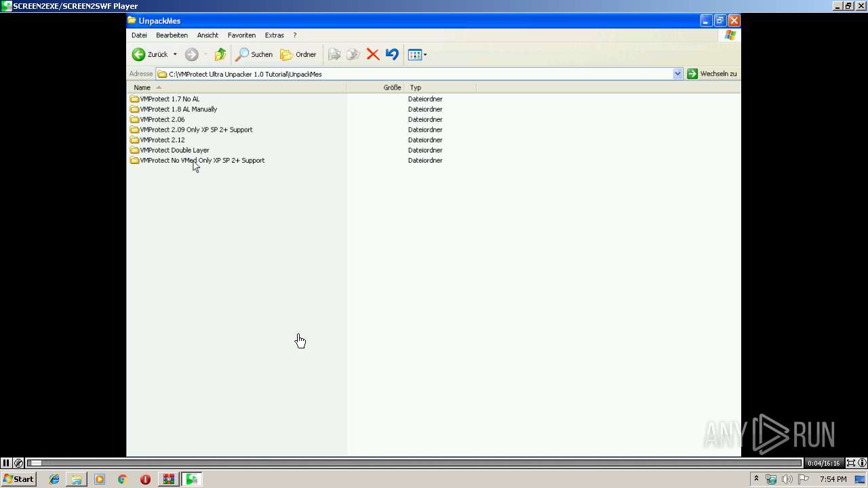Toggle the player fullscreen icon
Viewport: 868px width, 488px height.
point(850,463)
